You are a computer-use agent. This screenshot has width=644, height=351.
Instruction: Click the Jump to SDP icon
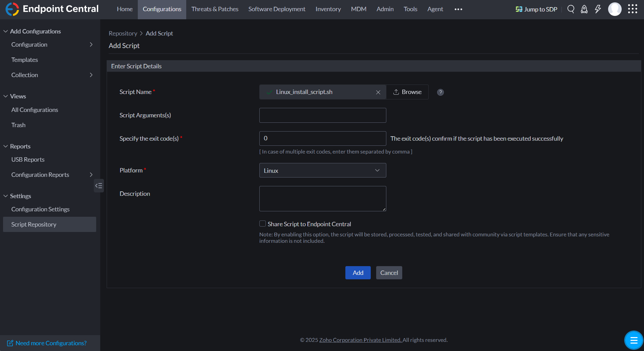click(x=519, y=9)
